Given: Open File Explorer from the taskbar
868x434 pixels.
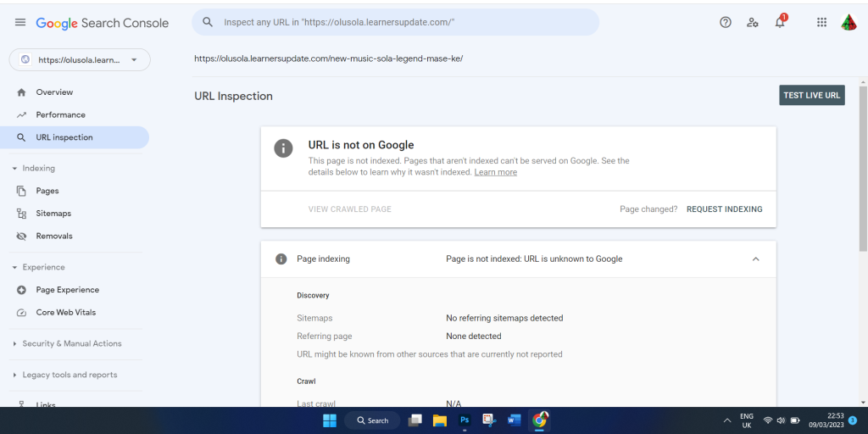Looking at the screenshot, I should tap(440, 420).
